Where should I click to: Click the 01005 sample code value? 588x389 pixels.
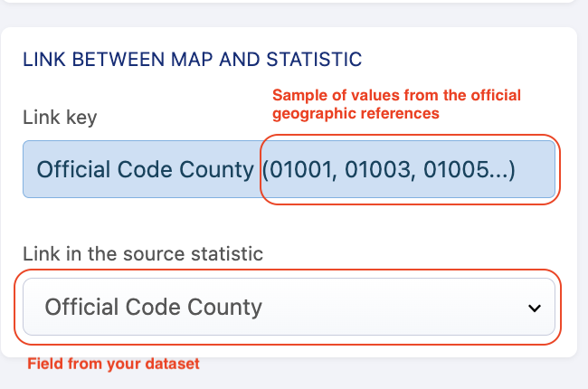click(449, 169)
